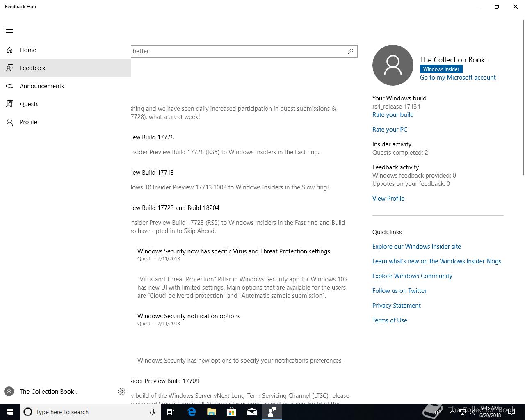Open the Windows Start menu
The width and height of the screenshot is (525, 420).
click(x=10, y=412)
